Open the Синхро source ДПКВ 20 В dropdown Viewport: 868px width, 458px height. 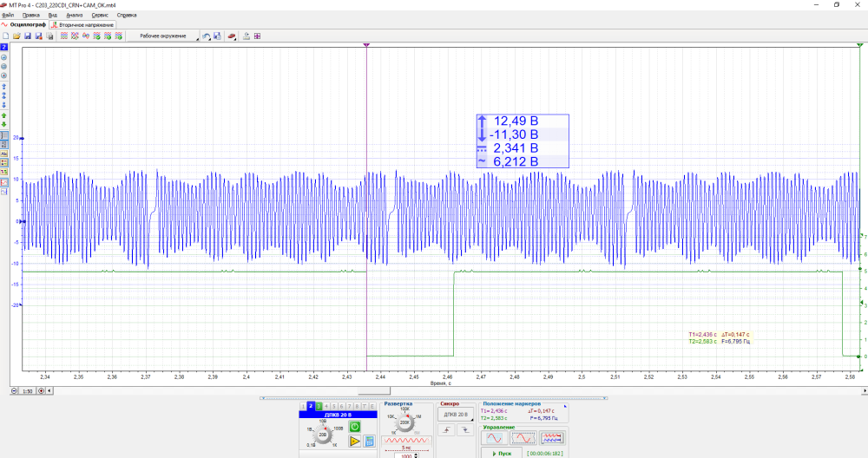(x=456, y=415)
